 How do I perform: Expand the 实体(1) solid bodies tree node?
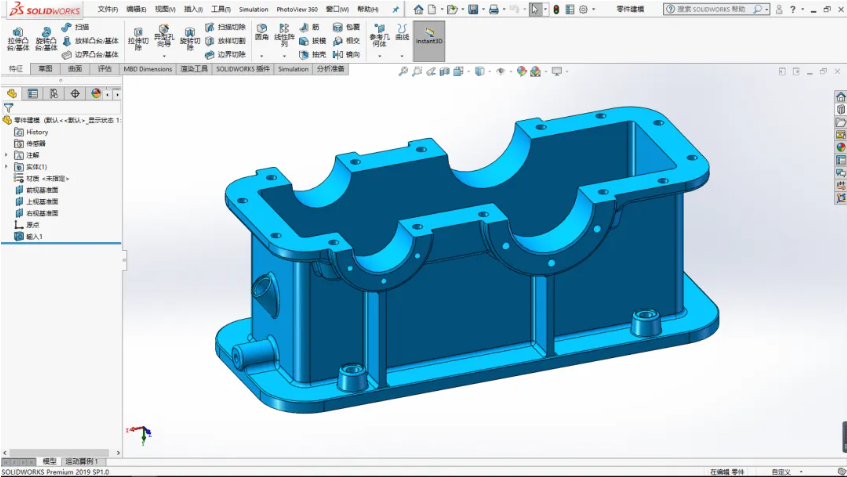click(6, 166)
